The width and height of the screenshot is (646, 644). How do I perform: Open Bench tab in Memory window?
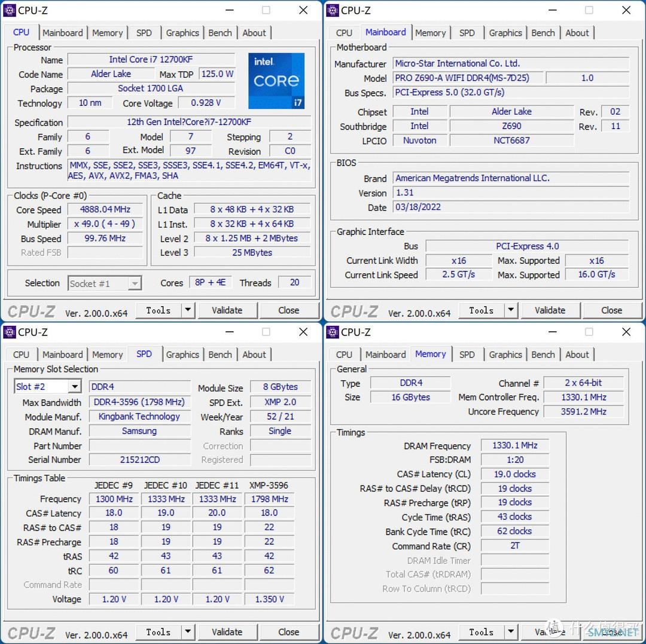coord(543,355)
